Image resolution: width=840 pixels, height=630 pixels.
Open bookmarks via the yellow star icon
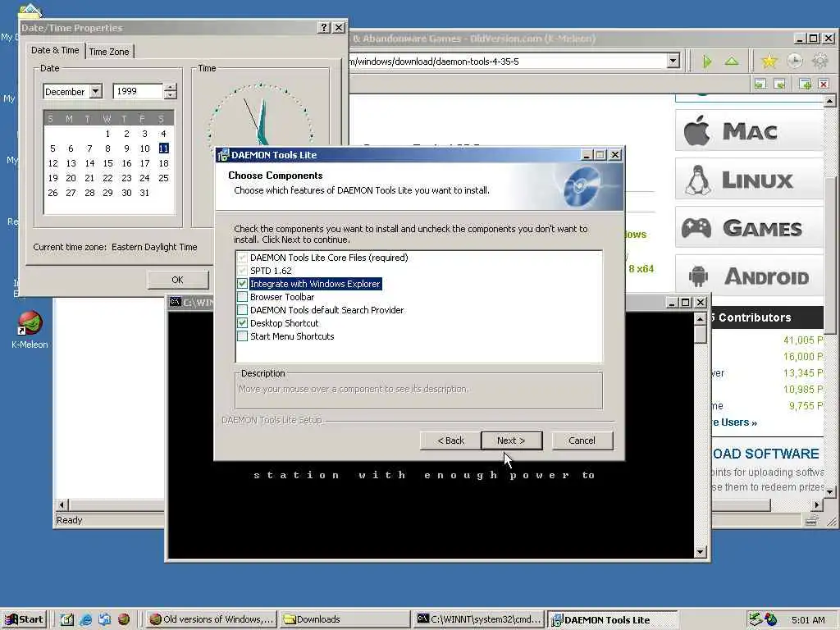pos(769,61)
